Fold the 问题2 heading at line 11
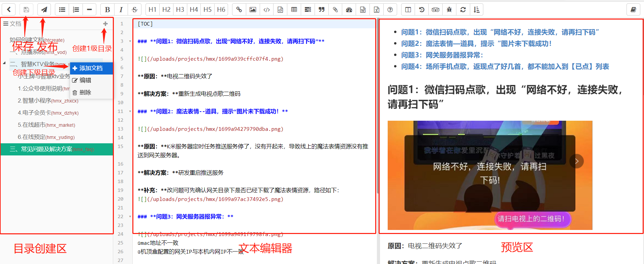Viewport: 644px width, 264px height. (130, 111)
